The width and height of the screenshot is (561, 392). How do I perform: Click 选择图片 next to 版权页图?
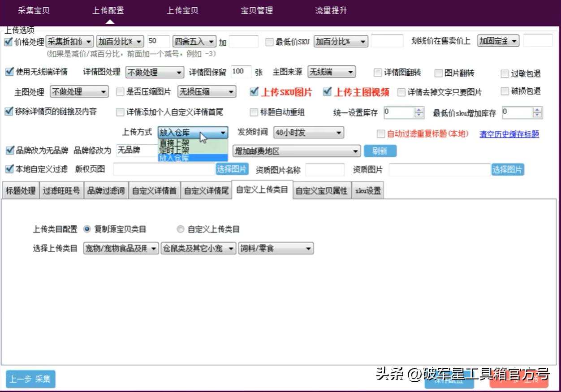pos(232,169)
